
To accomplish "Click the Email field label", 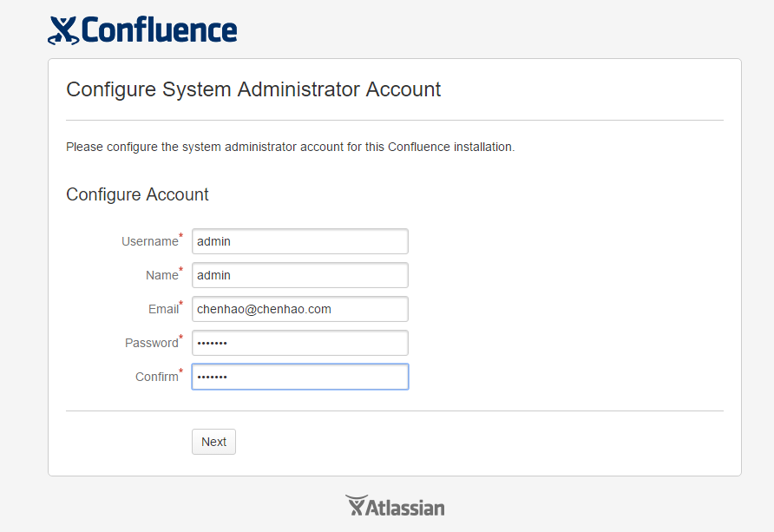I will pos(163,309).
